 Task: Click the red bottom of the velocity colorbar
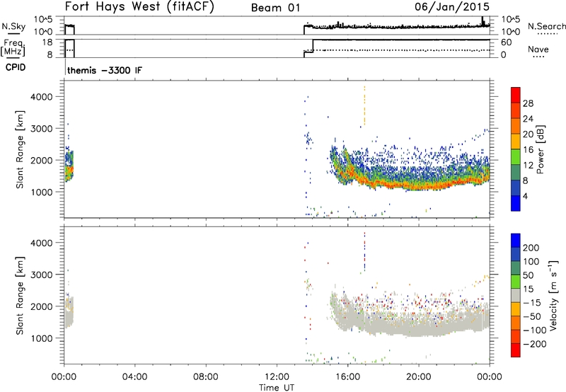point(516,350)
